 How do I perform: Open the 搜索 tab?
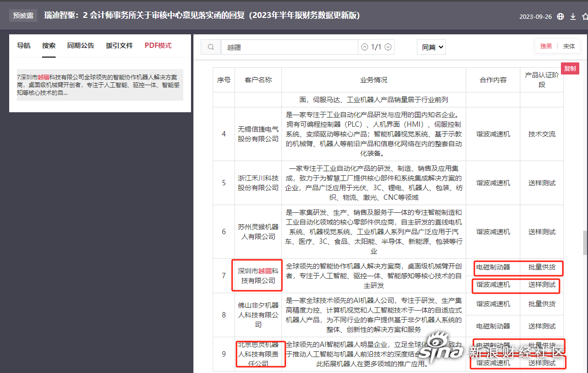49,45
